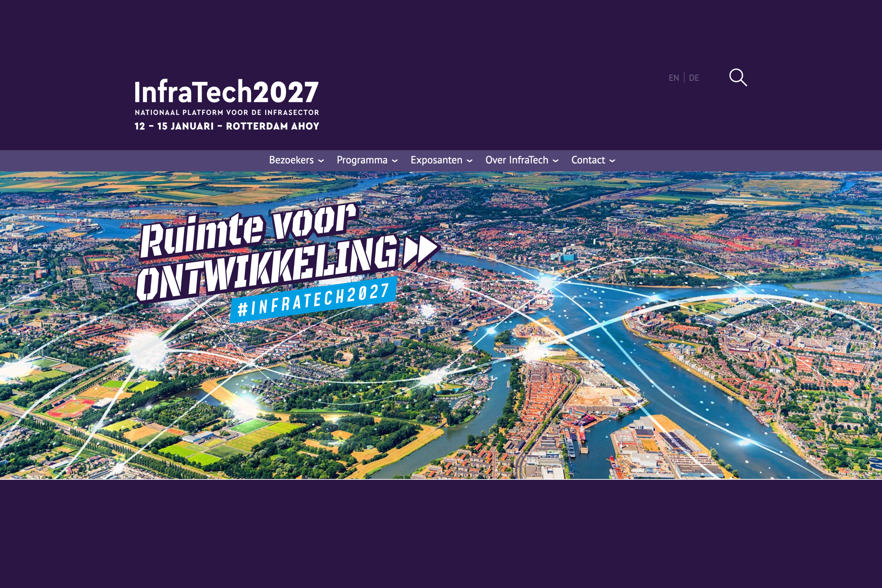The image size is (882, 588).
Task: Switch language to DE
Action: 694,78
